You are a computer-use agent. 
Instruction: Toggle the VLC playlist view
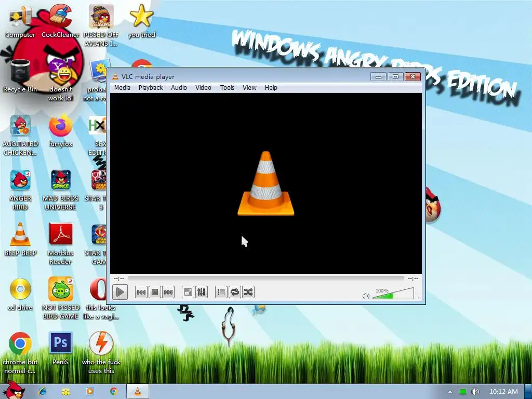point(221,292)
